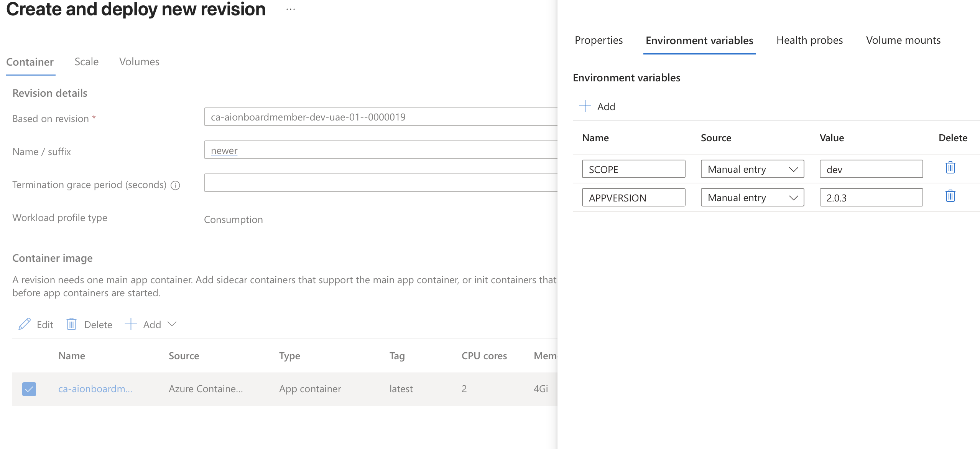
Task: Open the Health probes tab
Action: click(809, 40)
